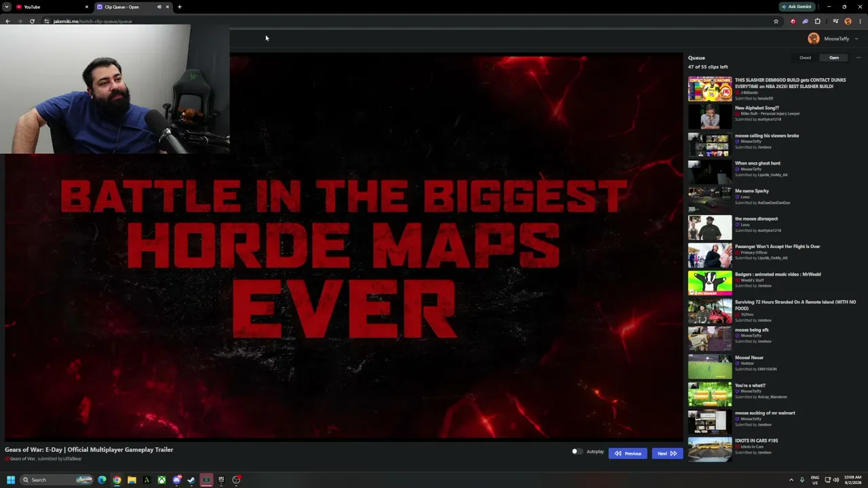Screen dimensions: 868x488
Task: Select the Badgers animated music video thumbnail
Action: pyautogui.click(x=710, y=283)
